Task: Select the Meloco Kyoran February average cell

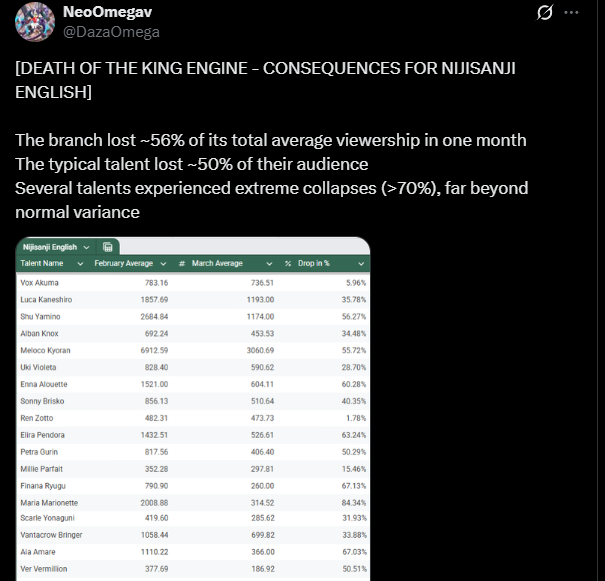Action: click(154, 350)
